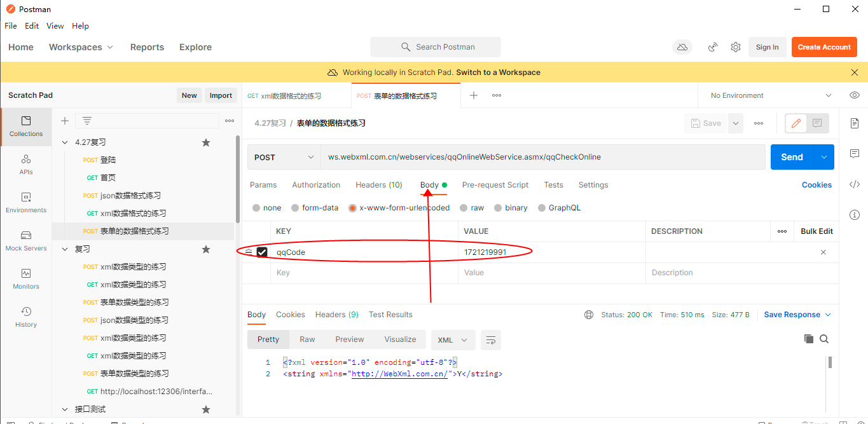Viewport: 868px width, 424px height.
Task: Select the binary body type
Action: point(498,208)
